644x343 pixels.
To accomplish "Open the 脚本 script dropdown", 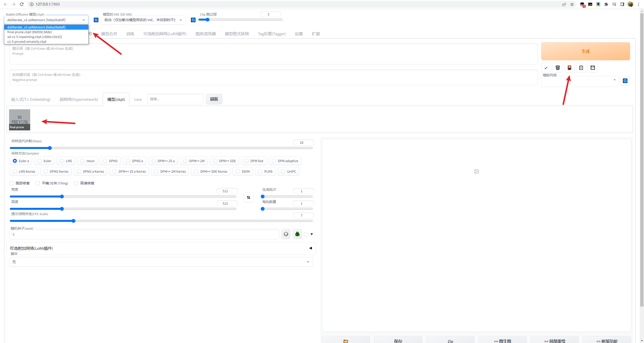I will click(x=161, y=262).
